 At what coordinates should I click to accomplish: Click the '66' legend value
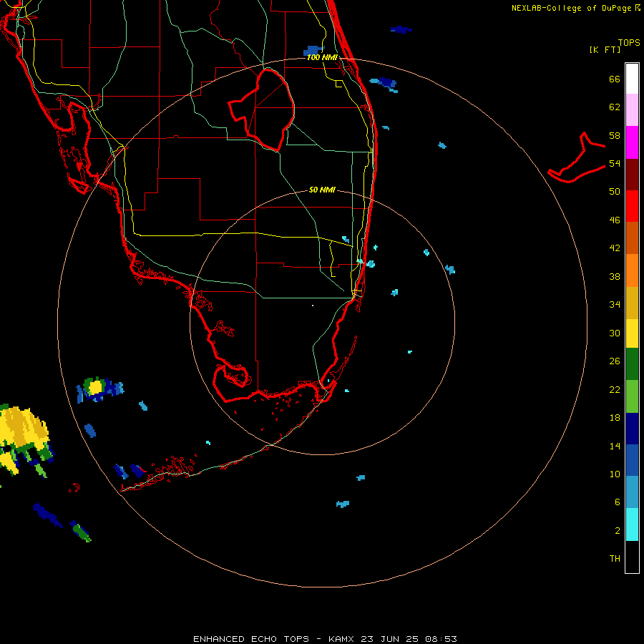point(615,79)
